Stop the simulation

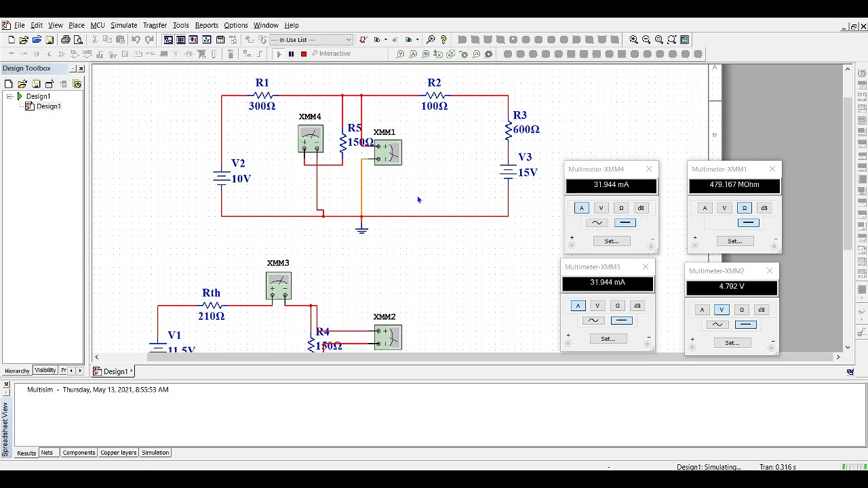coord(304,54)
